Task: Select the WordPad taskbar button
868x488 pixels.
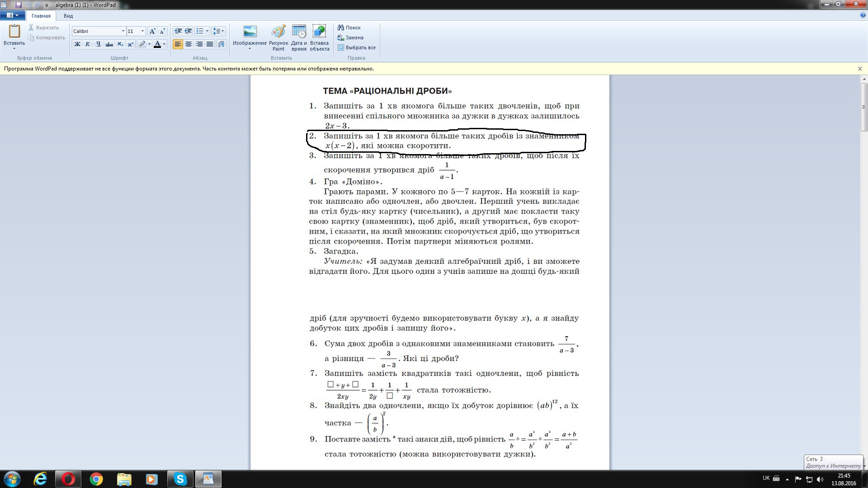Action: [208, 479]
